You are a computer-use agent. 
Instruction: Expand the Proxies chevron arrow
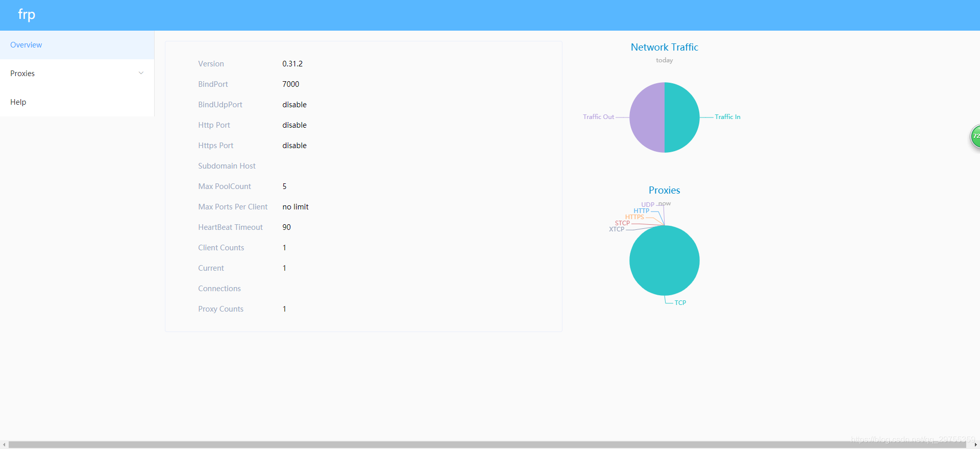[141, 73]
